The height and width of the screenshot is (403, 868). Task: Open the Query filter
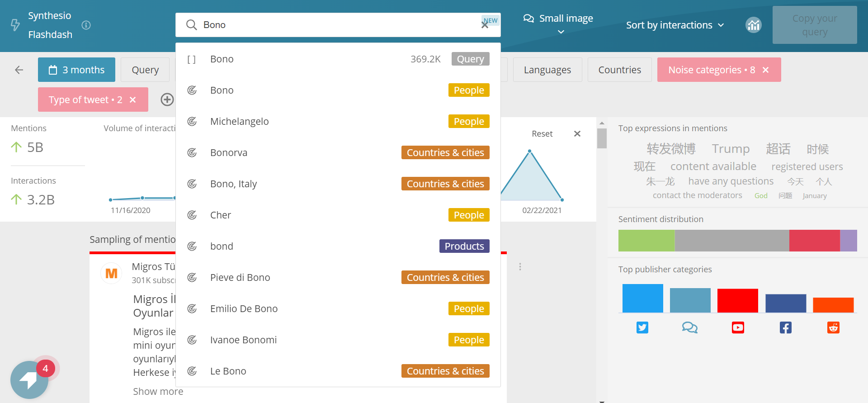[x=145, y=70]
